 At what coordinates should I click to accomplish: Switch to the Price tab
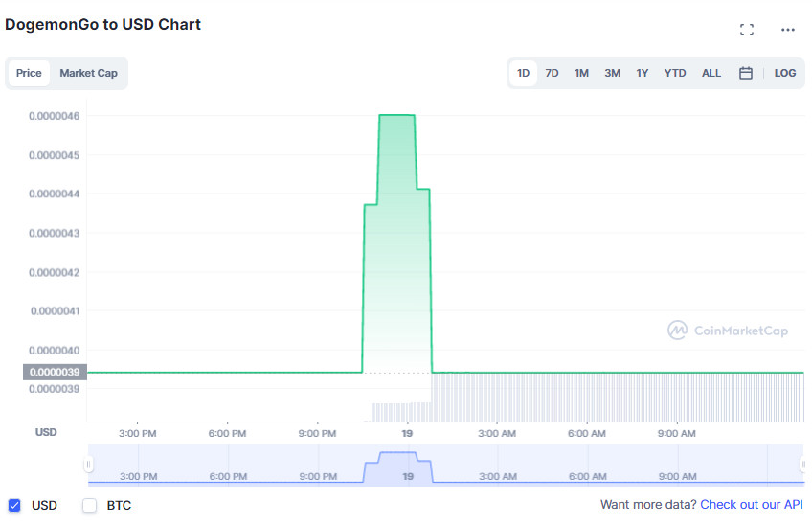[29, 73]
